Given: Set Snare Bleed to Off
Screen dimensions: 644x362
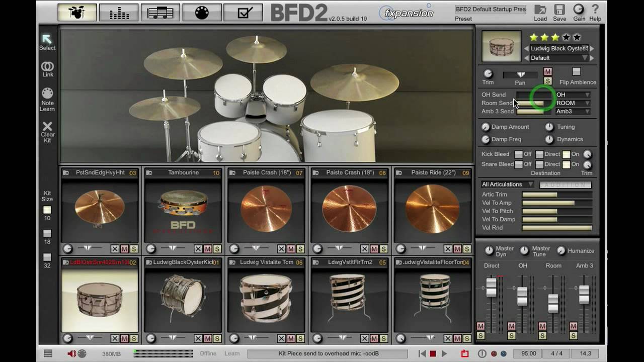Looking at the screenshot, I should point(519,164).
